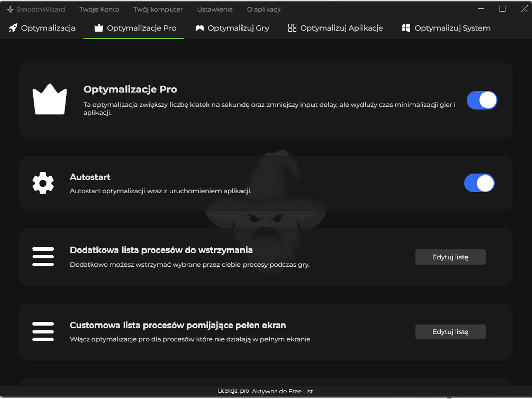Switch to the Optymalizuj Gry tab
532x399 pixels.
(x=232, y=28)
